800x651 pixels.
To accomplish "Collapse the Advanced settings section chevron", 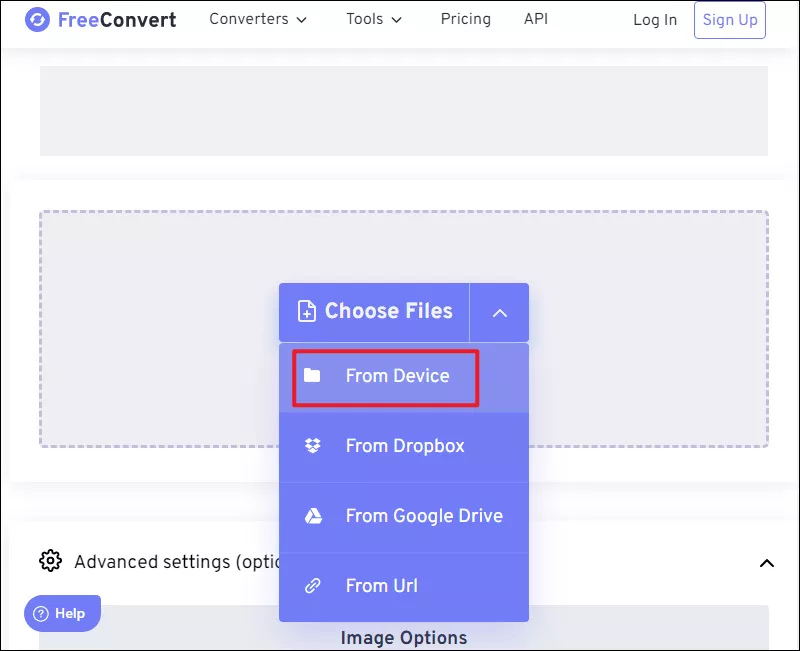I will (767, 563).
